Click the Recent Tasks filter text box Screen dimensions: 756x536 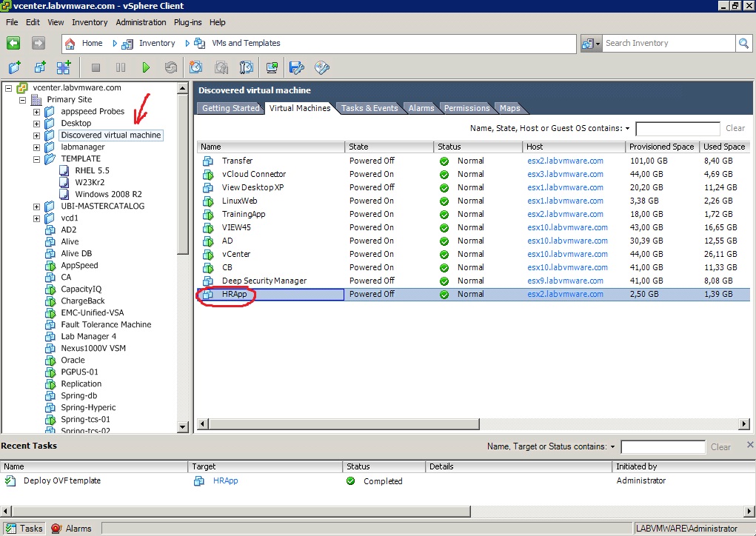663,447
